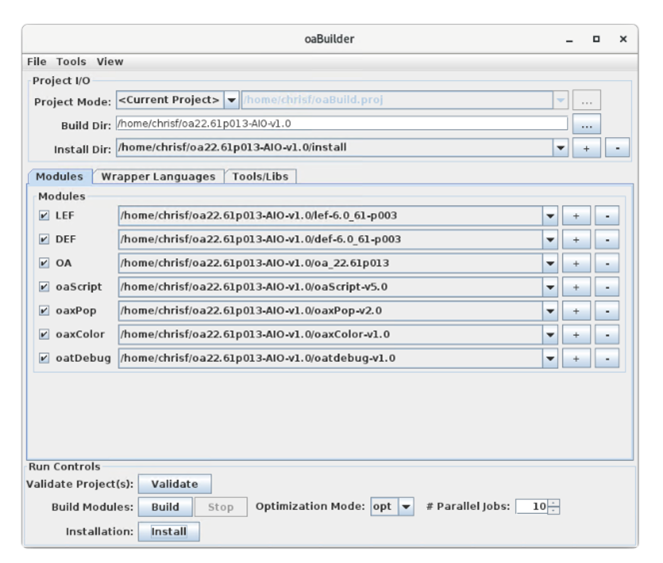The width and height of the screenshot is (663, 563).
Task: Click the plus button beside Install Dir
Action: (586, 148)
